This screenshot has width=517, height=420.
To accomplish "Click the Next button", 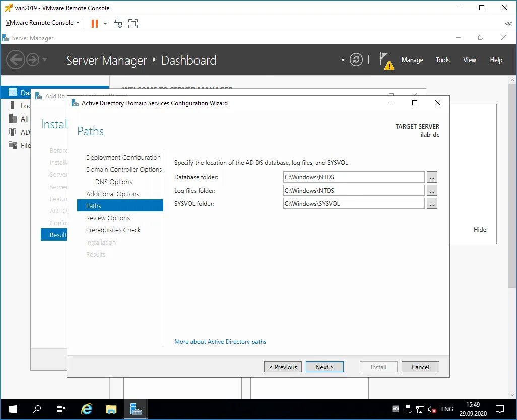I will point(325,367).
